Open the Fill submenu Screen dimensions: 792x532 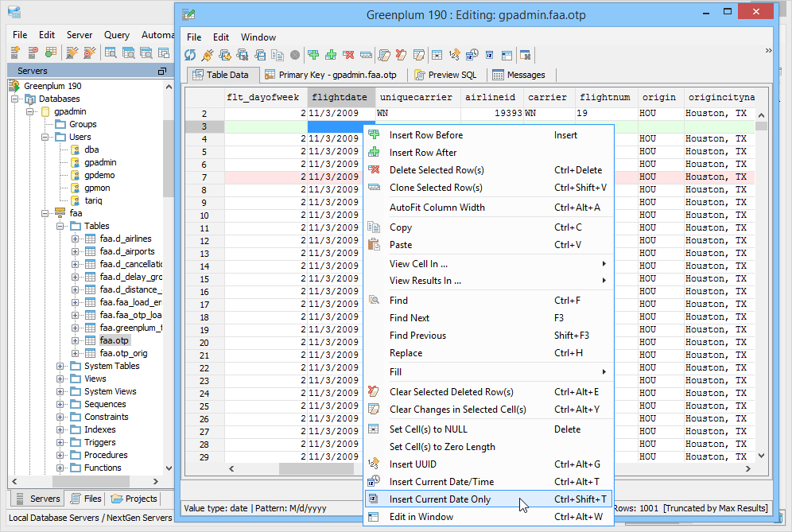(488, 372)
